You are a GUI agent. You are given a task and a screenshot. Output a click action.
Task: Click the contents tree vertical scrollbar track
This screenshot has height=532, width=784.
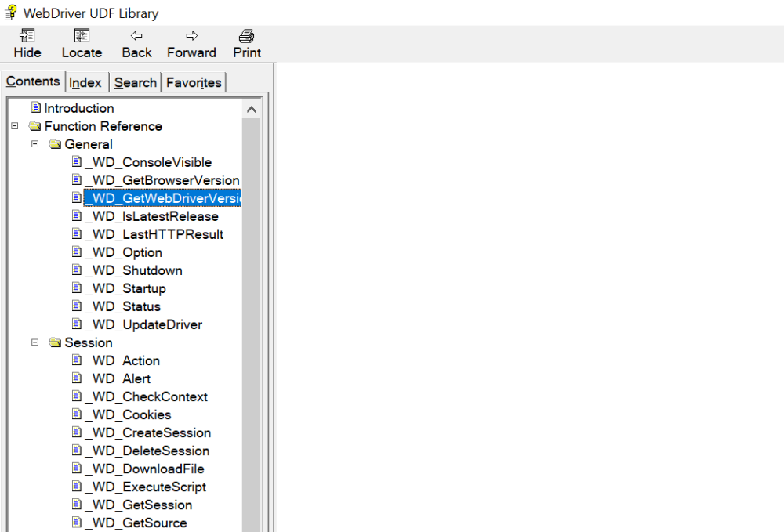tap(252, 324)
